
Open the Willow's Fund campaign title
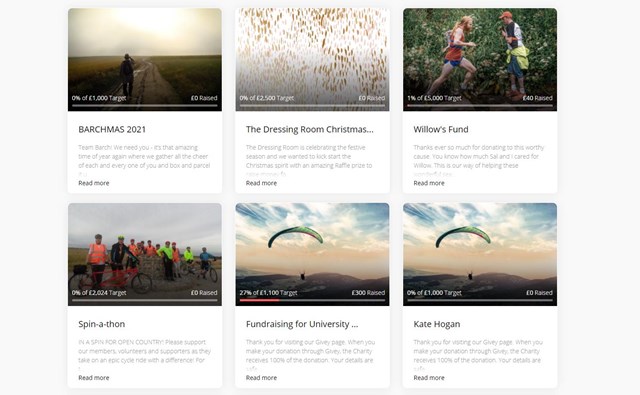[441, 129]
